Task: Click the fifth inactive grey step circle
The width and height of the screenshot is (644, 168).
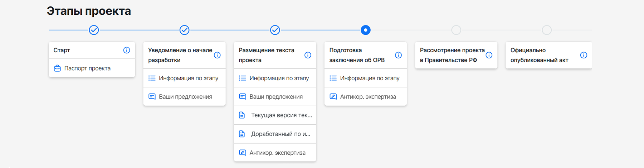Action: 456,30
